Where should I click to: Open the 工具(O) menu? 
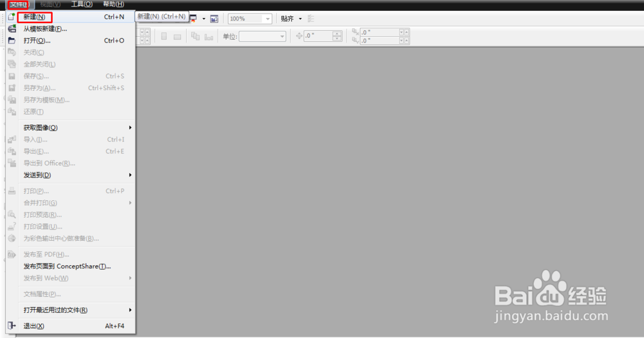82,4
